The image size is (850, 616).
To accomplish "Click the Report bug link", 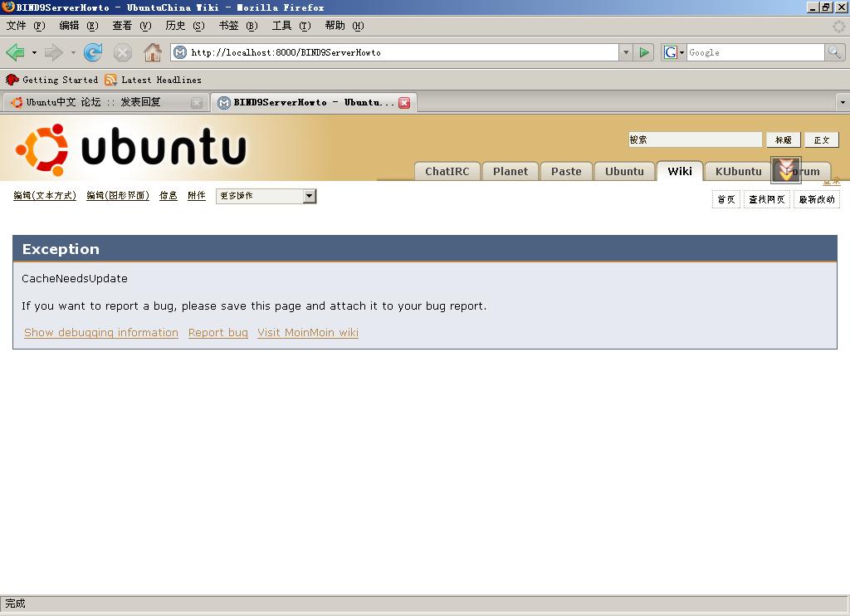I will [218, 332].
